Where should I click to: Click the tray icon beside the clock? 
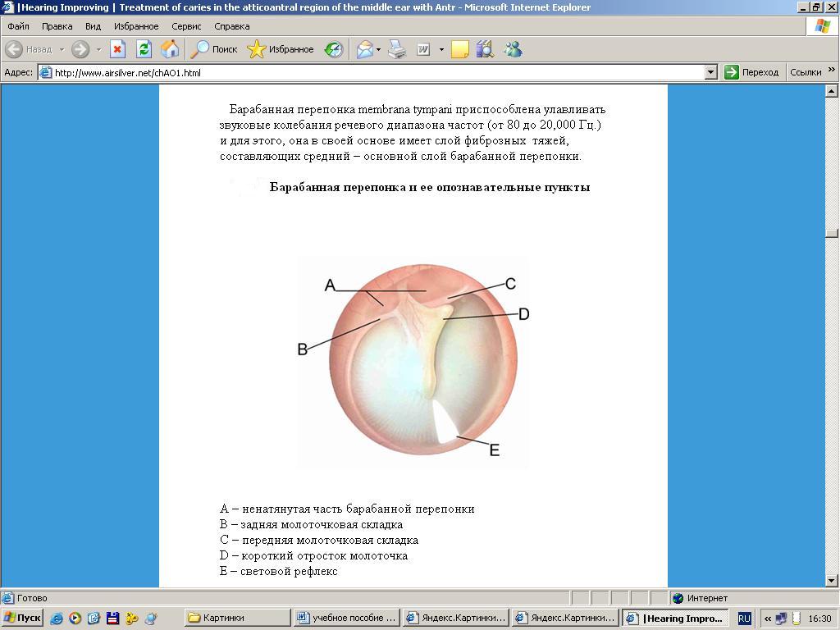pos(796,619)
